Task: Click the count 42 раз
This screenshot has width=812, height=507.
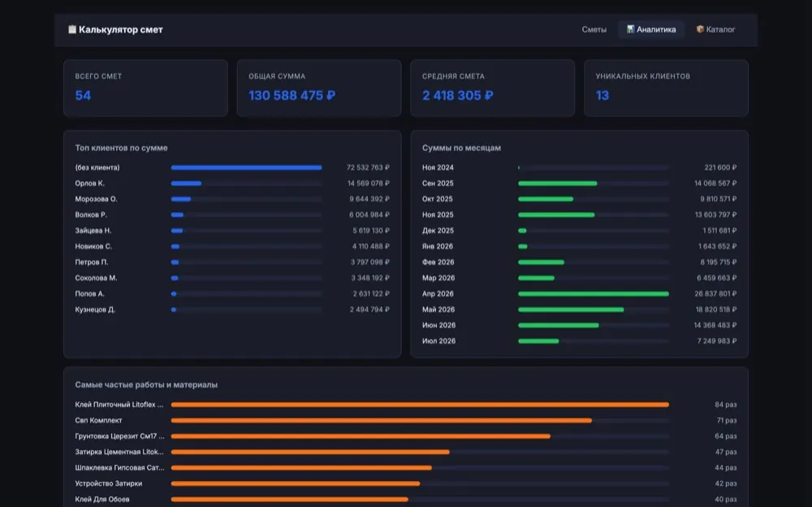Action: click(725, 483)
